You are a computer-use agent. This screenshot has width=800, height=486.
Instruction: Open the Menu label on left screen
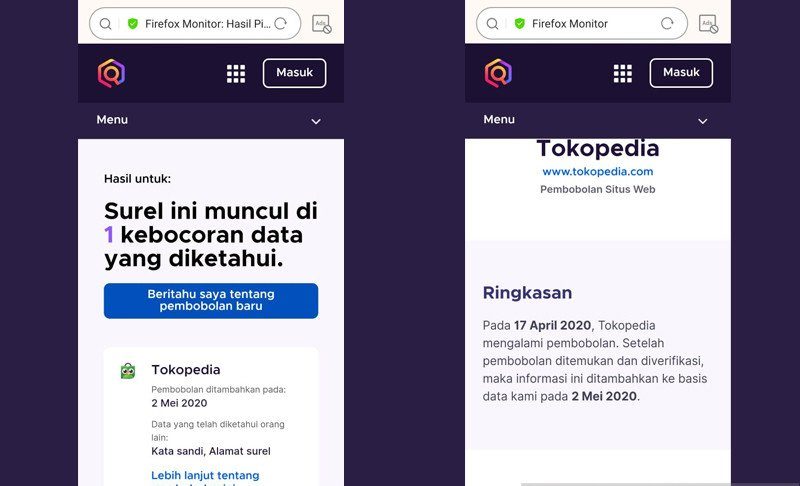coord(112,120)
